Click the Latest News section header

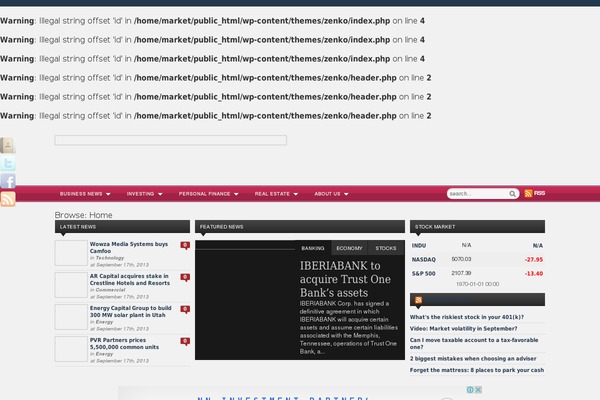(122, 227)
